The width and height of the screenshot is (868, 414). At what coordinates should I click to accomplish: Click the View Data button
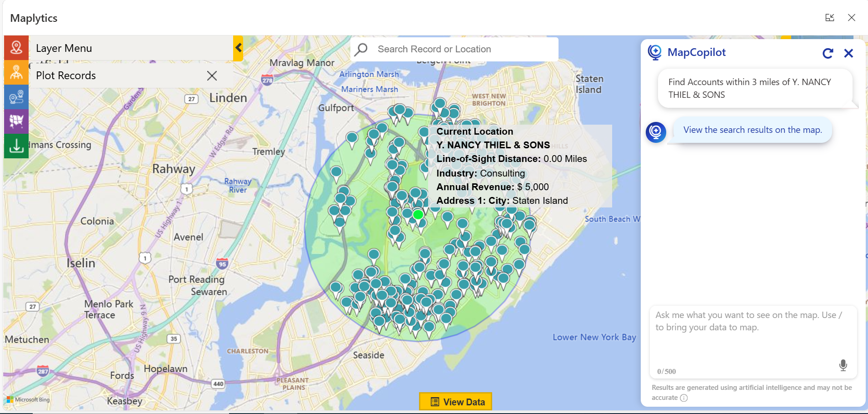point(455,402)
